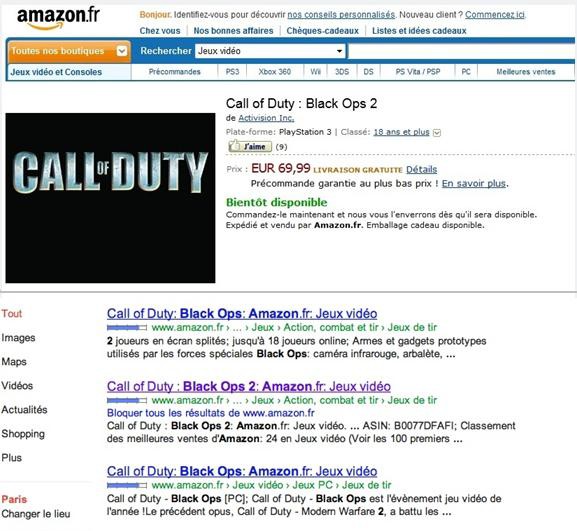This screenshot has height=531, width=577.
Task: Click the En savoir plus link
Action: [474, 183]
